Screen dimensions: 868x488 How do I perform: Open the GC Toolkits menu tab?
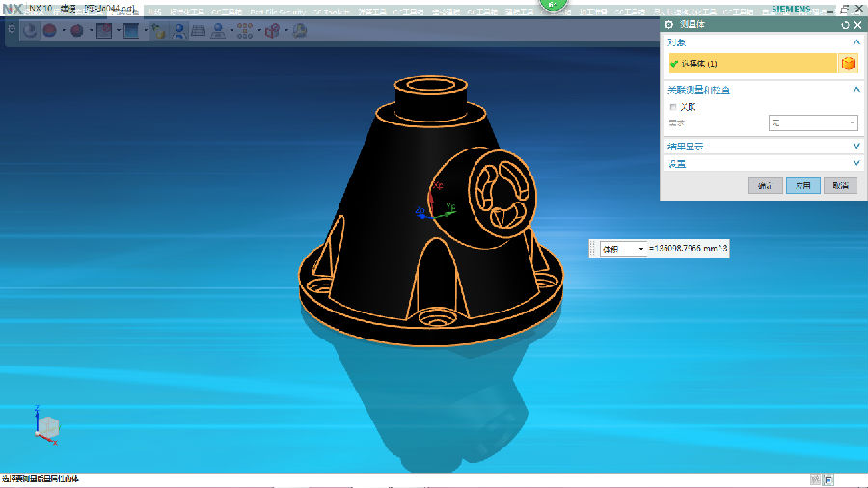pyautogui.click(x=332, y=13)
